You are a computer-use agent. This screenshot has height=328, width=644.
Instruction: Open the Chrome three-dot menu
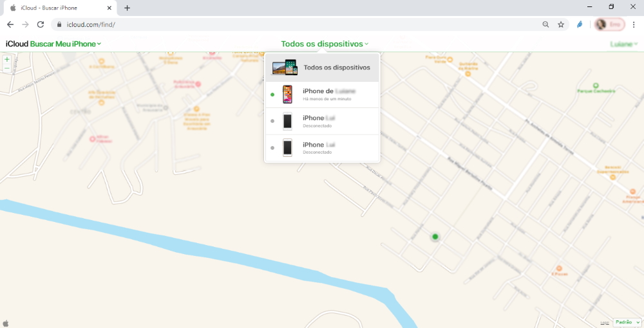coord(634,24)
